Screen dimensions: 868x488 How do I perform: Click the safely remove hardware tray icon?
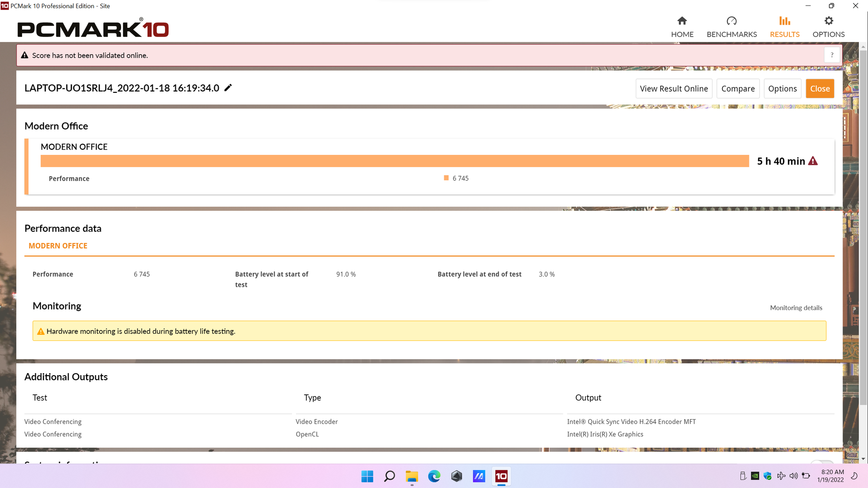click(x=743, y=476)
